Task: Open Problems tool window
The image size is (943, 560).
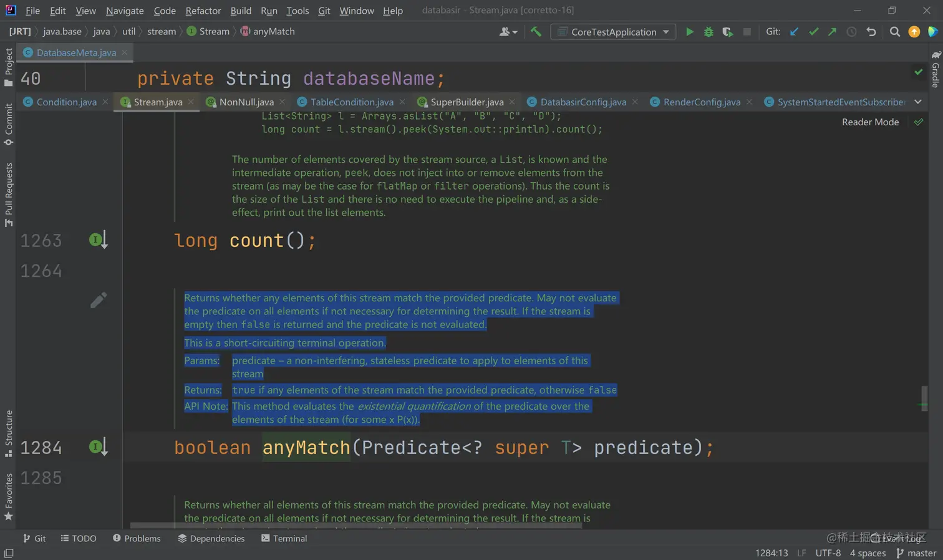Action: coord(137,538)
